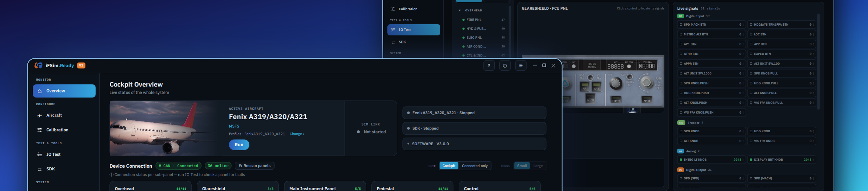Click the green DI Digital Input badge
The image size is (868, 191).
click(x=681, y=16)
